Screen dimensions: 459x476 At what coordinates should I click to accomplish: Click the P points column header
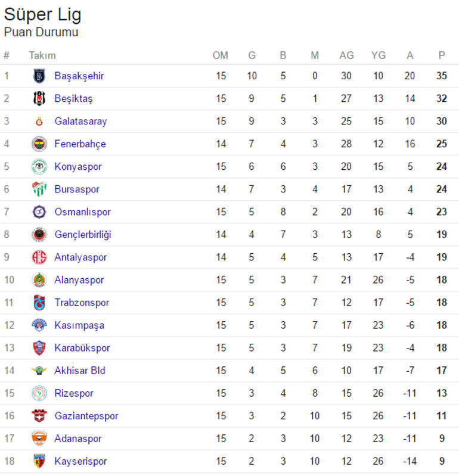coord(442,55)
